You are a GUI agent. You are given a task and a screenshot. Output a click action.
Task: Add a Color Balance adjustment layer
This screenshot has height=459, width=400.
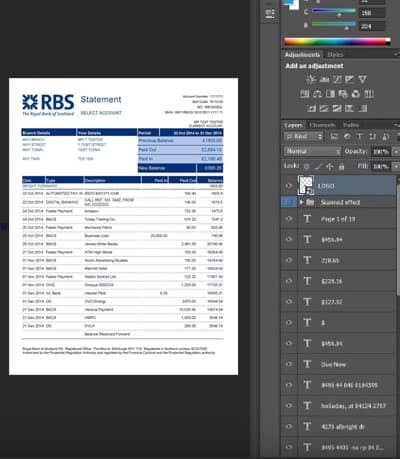tap(317, 94)
